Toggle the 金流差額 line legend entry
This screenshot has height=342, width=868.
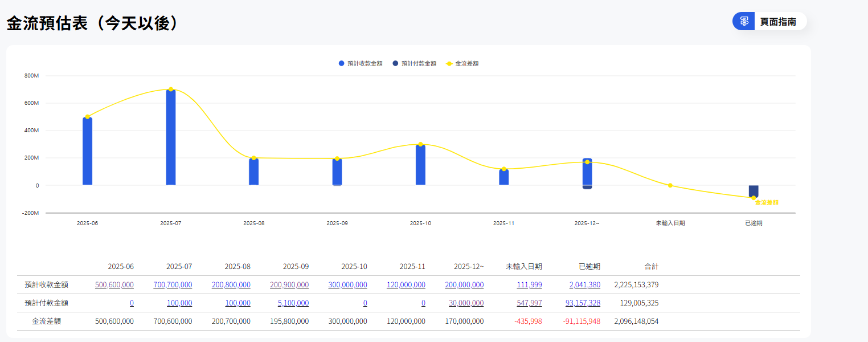click(x=462, y=63)
